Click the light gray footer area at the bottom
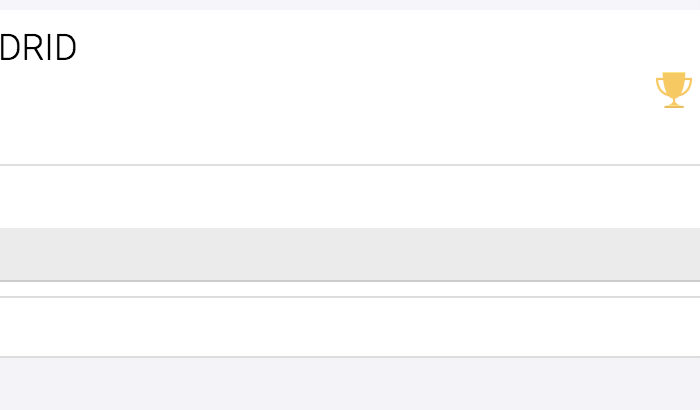 (350, 384)
